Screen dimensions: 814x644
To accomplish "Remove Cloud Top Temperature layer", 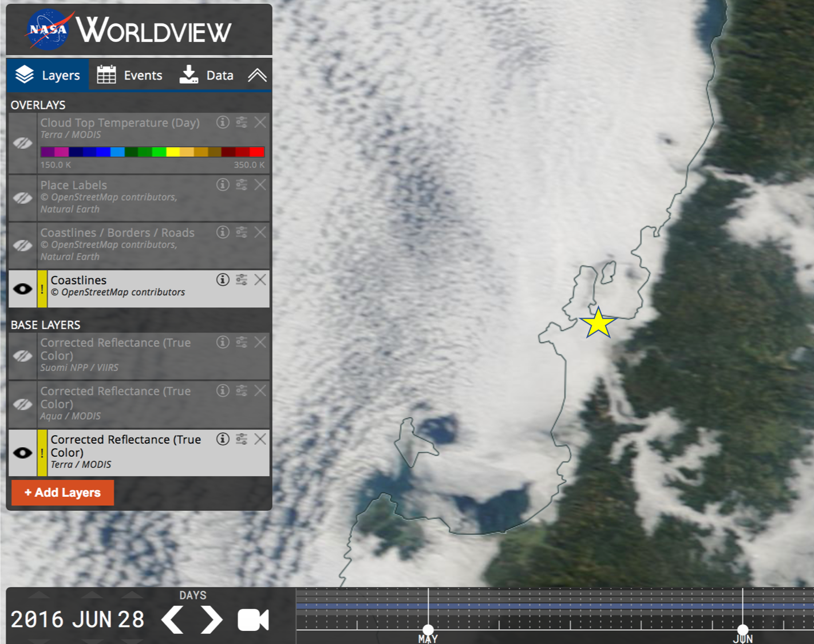I will [260, 122].
